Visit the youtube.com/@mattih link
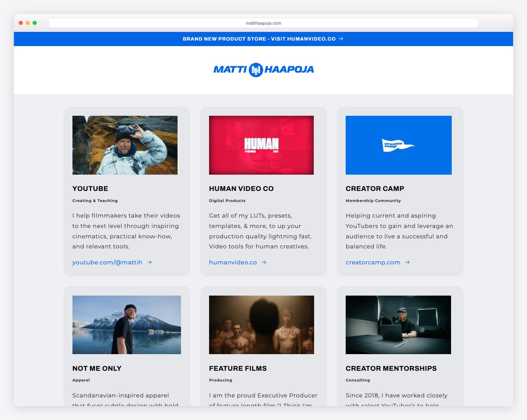This screenshot has height=420, width=527. pos(108,262)
